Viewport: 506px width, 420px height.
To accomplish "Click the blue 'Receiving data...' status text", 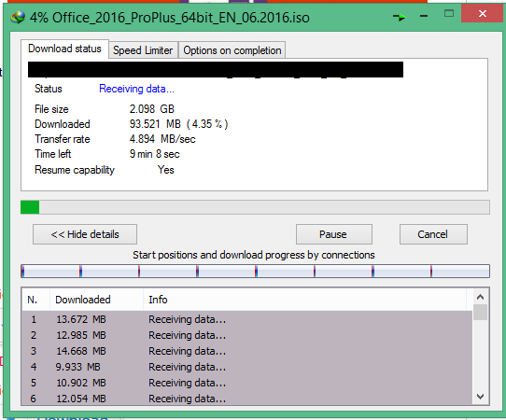I will (x=136, y=89).
